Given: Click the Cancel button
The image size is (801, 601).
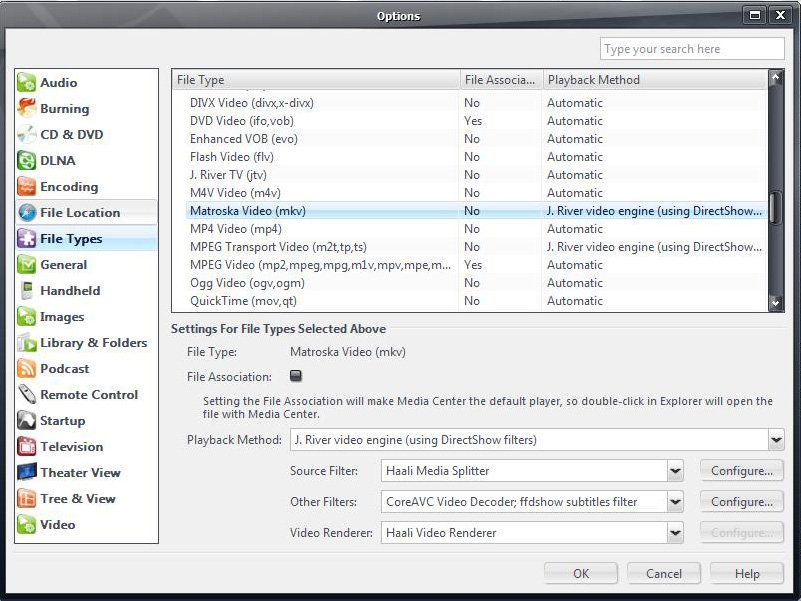Looking at the screenshot, I should click(x=664, y=573).
